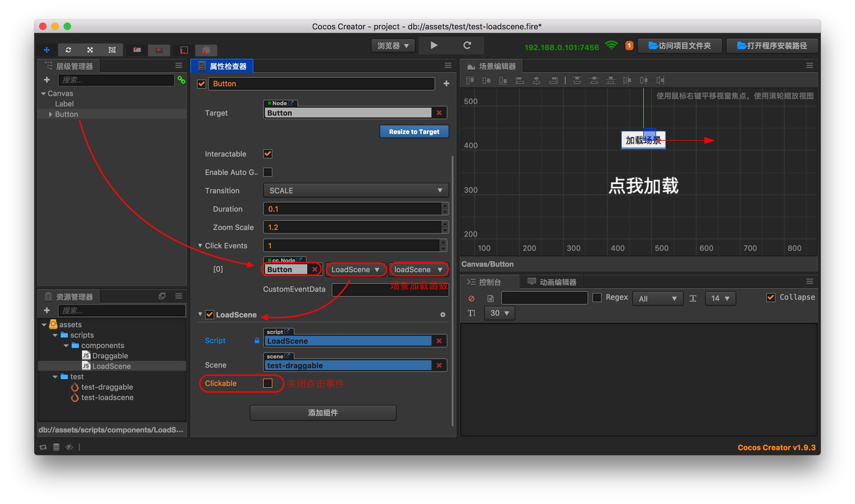Click the refresh preview icon

coord(467,46)
